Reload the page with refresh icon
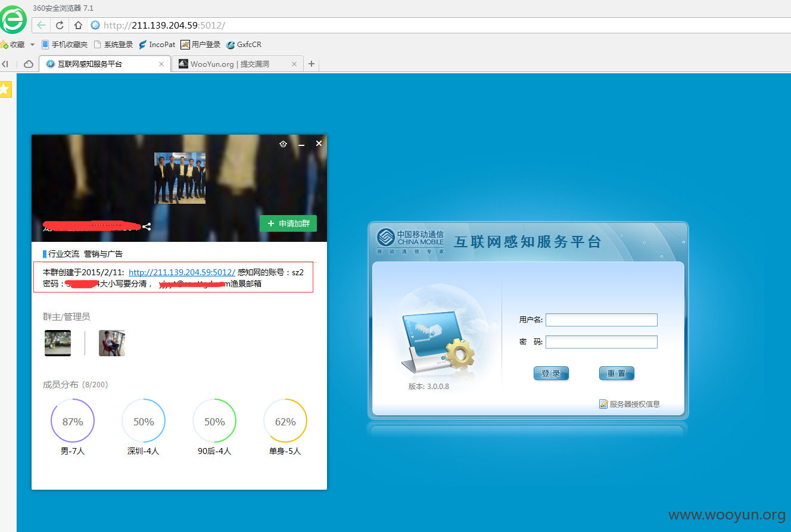The width and height of the screenshot is (791, 532). click(60, 25)
